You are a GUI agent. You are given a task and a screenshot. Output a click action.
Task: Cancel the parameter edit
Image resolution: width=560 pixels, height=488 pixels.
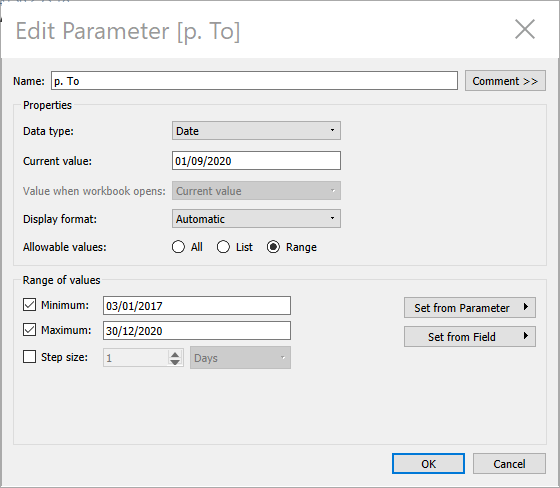(x=509, y=464)
